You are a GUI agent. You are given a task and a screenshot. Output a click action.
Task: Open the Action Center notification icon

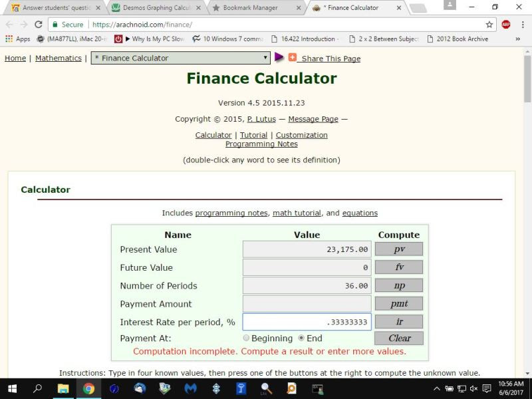click(487, 388)
